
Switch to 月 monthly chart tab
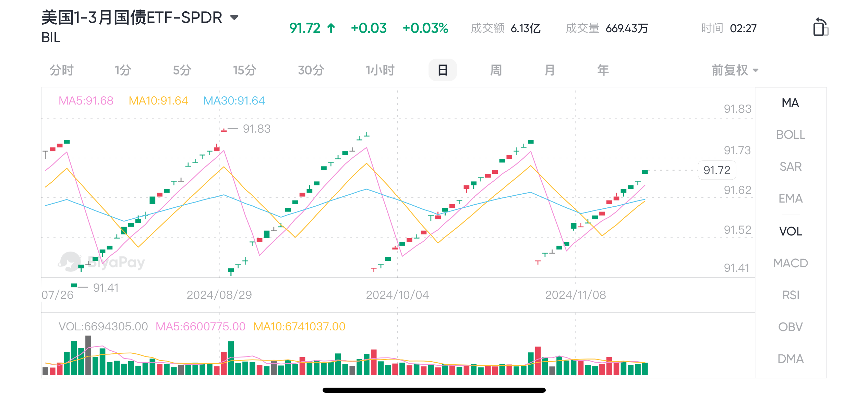click(550, 70)
